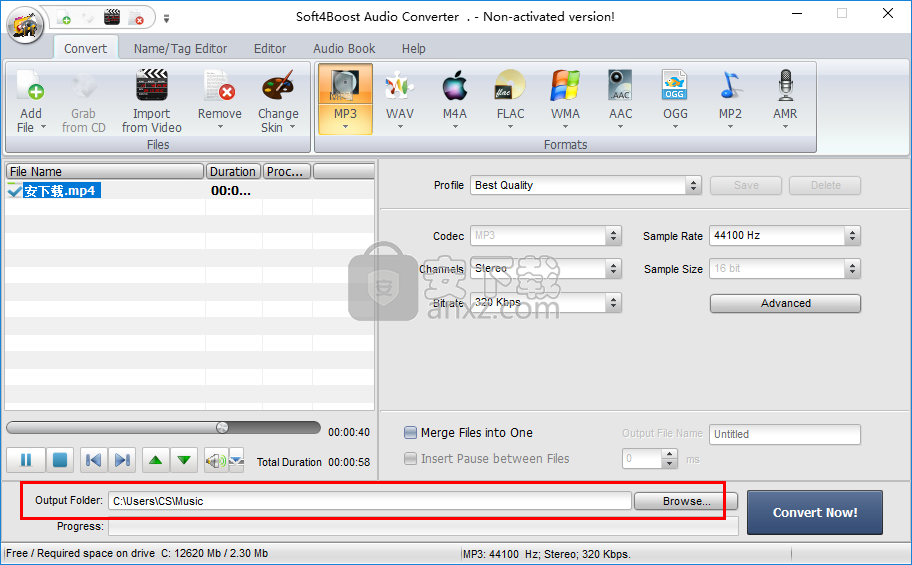
Task: Move selected file down in list
Action: coord(184,460)
